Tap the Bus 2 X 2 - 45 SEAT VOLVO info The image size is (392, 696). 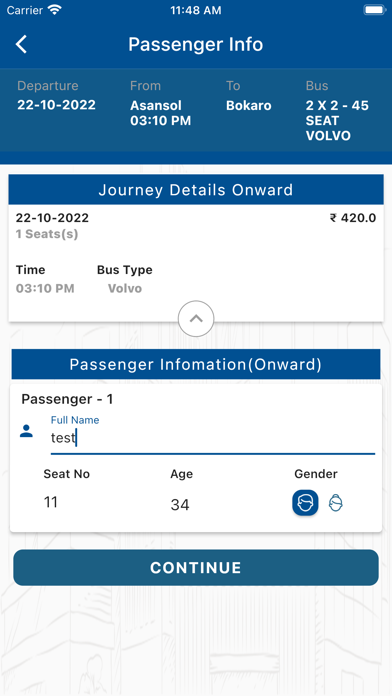pyautogui.click(x=337, y=121)
